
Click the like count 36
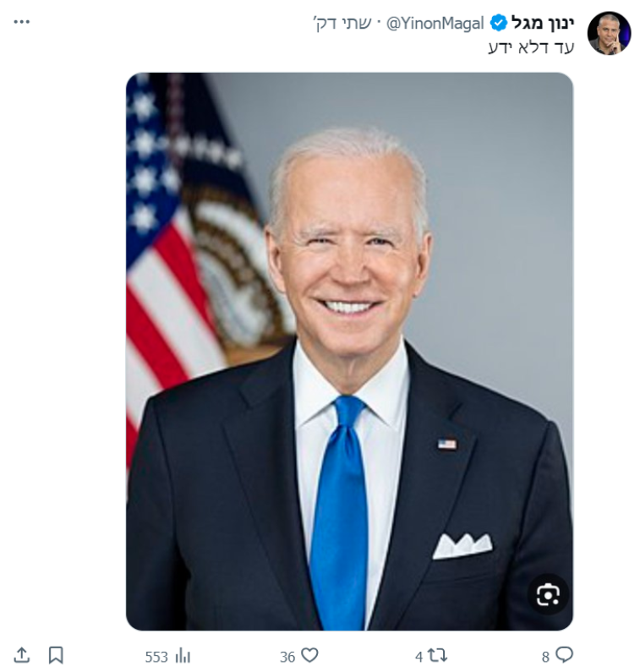[287, 656]
